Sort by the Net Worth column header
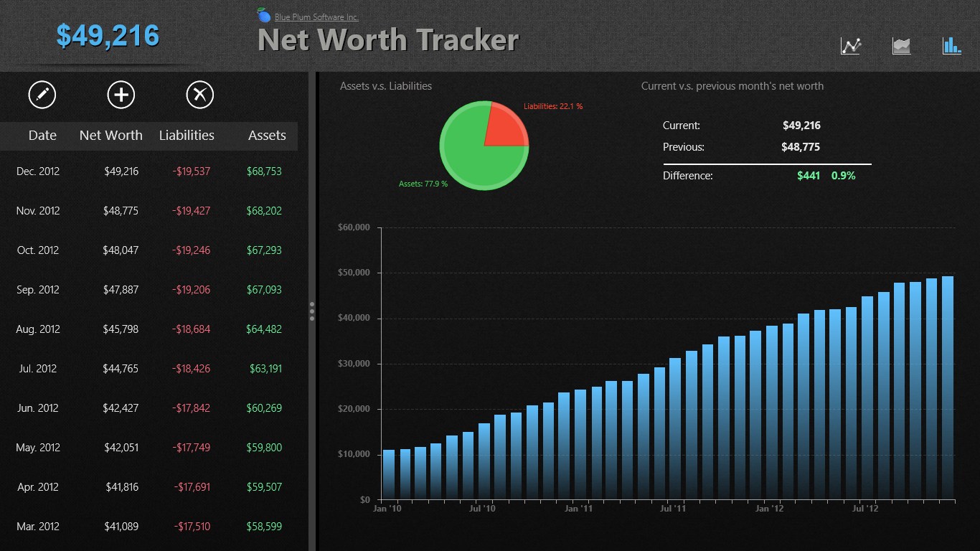Viewport: 980px width, 551px height. pyautogui.click(x=111, y=136)
